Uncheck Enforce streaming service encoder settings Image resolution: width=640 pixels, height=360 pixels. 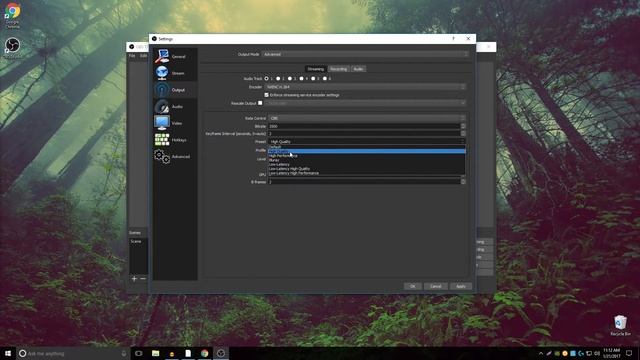267,95
